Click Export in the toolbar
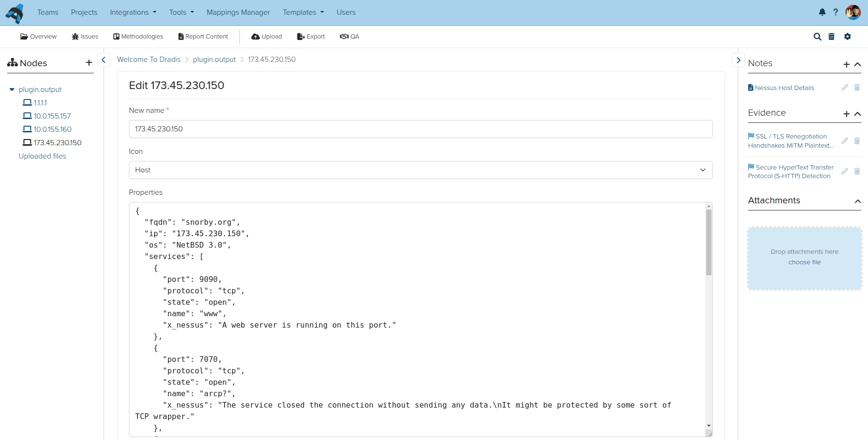The width and height of the screenshot is (868, 440). coord(311,37)
